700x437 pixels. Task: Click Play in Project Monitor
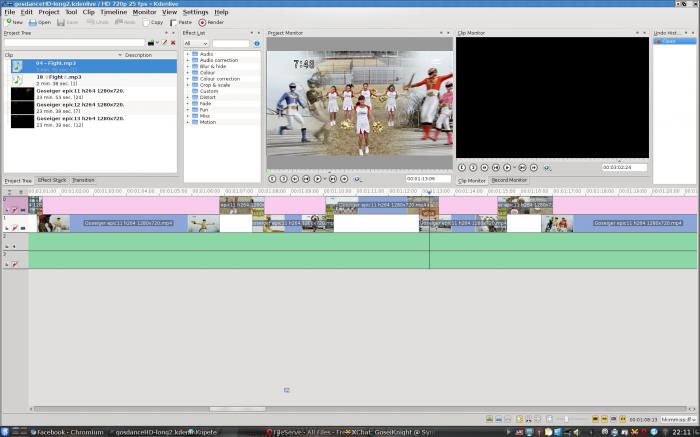pyautogui.click(x=317, y=179)
